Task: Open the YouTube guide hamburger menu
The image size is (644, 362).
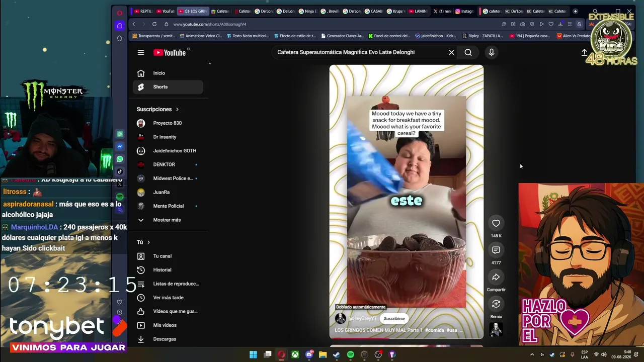Action: coord(141,52)
